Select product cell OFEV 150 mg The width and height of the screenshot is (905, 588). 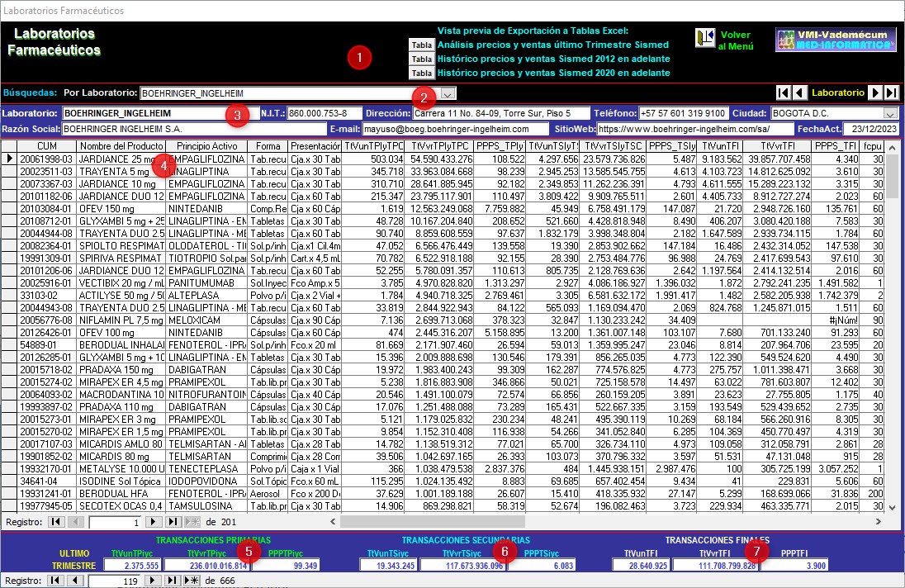121,208
